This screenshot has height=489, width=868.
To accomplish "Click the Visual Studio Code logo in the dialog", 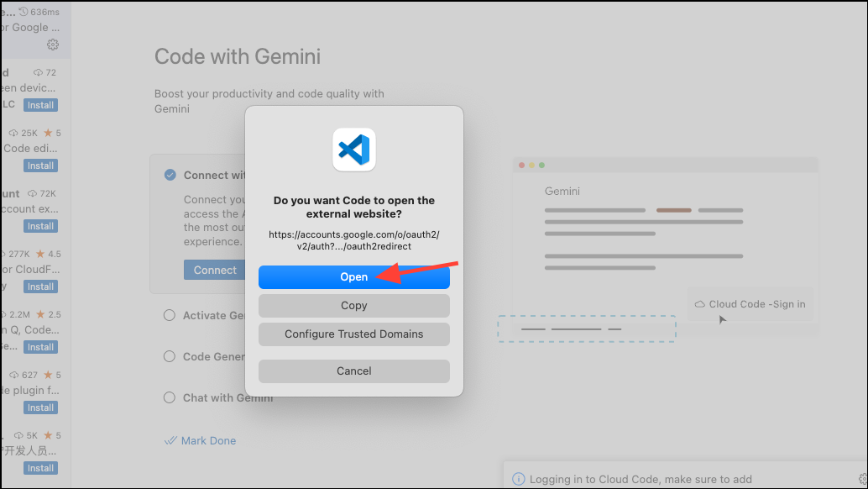I will pos(353,150).
